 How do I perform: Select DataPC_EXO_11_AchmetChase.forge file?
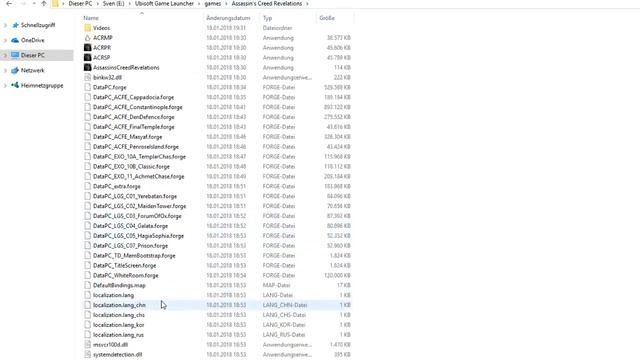click(138, 176)
